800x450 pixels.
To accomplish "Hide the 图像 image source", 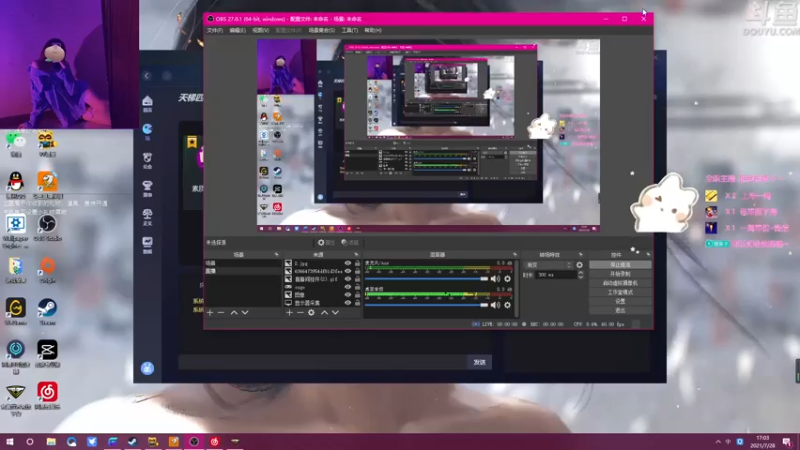I will [347, 295].
